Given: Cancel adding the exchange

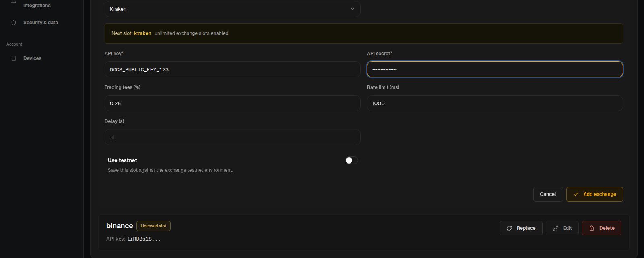Looking at the screenshot, I should (x=548, y=194).
